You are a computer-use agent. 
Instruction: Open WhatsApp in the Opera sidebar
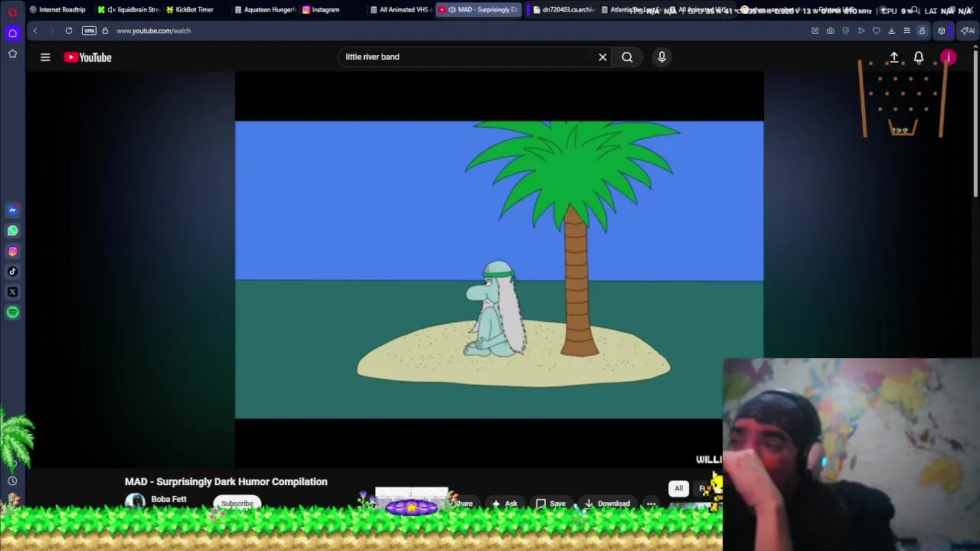coord(12,230)
